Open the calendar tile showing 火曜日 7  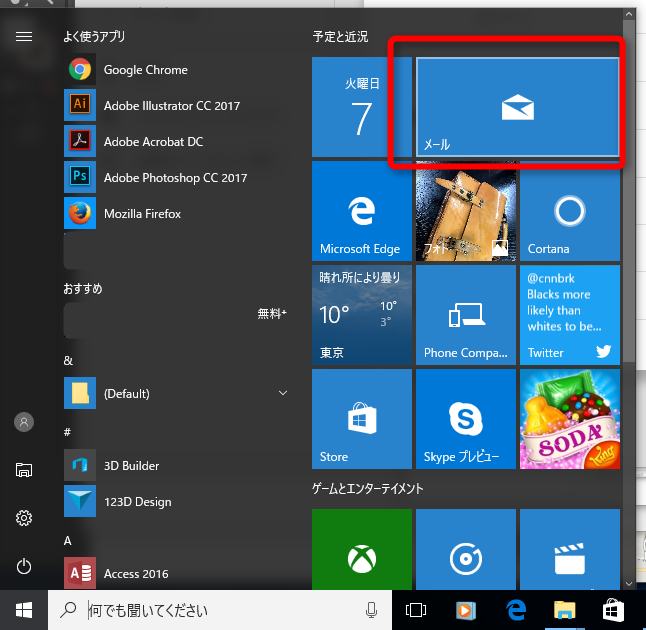tap(362, 107)
